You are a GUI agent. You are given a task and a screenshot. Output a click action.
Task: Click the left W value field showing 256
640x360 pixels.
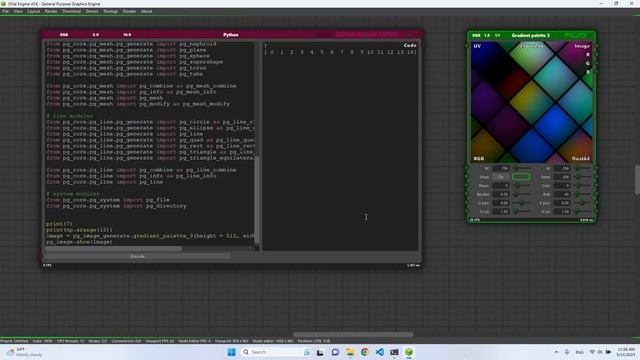(501, 168)
